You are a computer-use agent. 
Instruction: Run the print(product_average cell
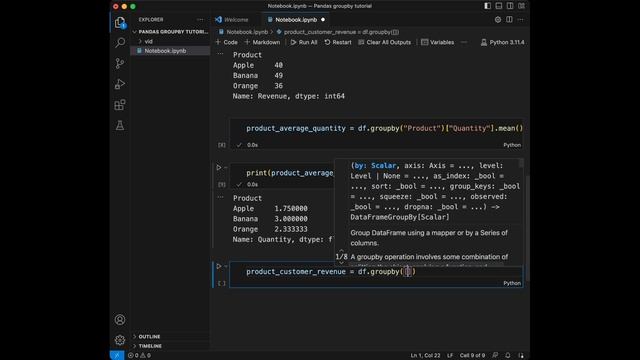219,168
